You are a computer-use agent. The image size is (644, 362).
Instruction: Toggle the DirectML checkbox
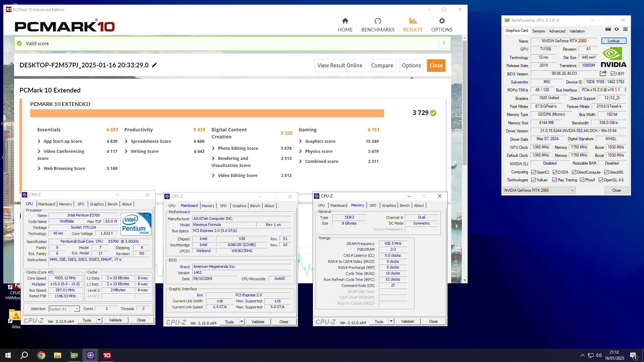(606, 172)
